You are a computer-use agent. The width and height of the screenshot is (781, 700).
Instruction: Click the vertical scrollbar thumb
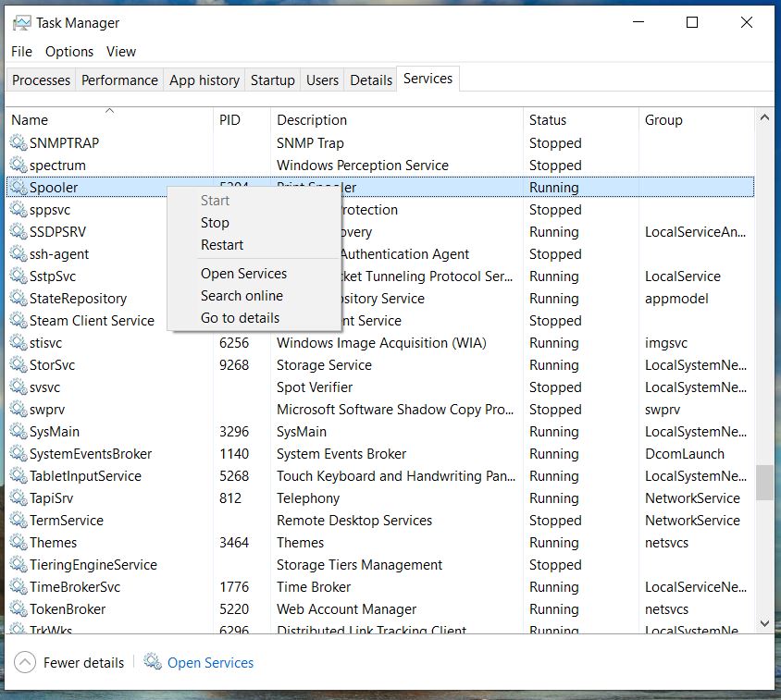click(x=764, y=483)
